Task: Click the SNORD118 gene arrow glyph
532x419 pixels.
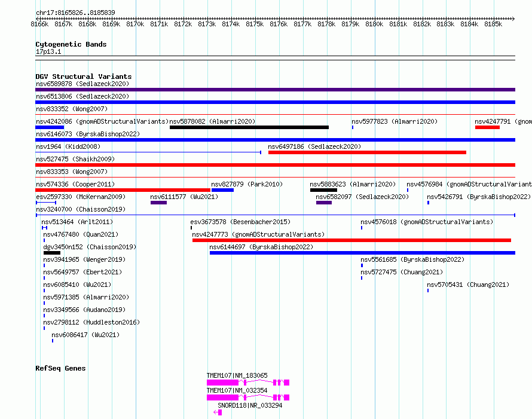Action: (218, 412)
